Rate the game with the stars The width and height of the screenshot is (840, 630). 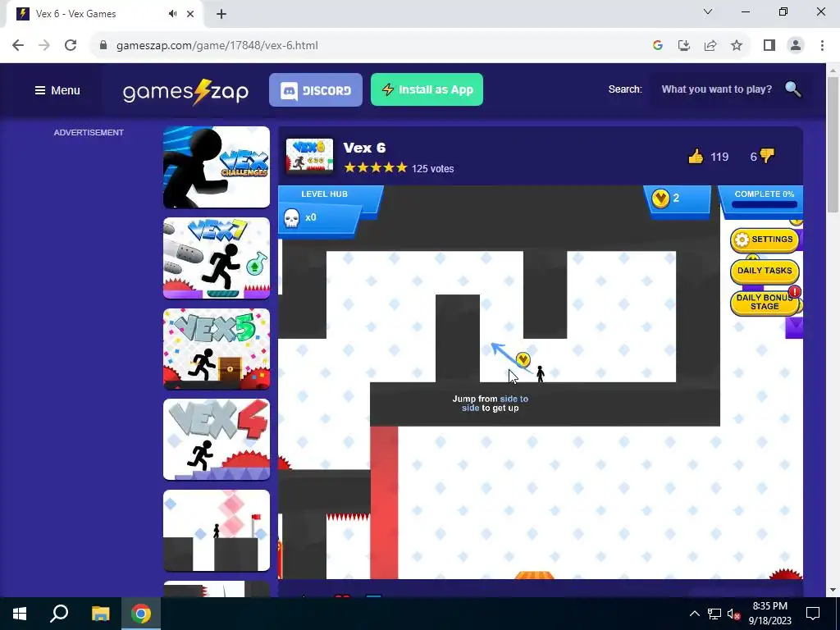point(376,167)
